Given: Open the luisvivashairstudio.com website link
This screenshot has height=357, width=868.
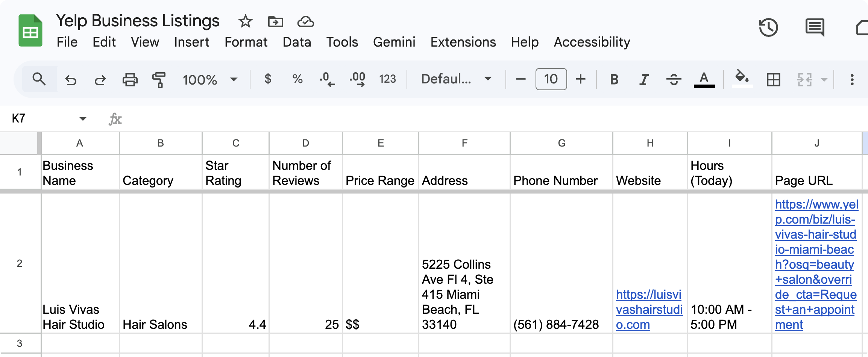Looking at the screenshot, I should coord(649,310).
